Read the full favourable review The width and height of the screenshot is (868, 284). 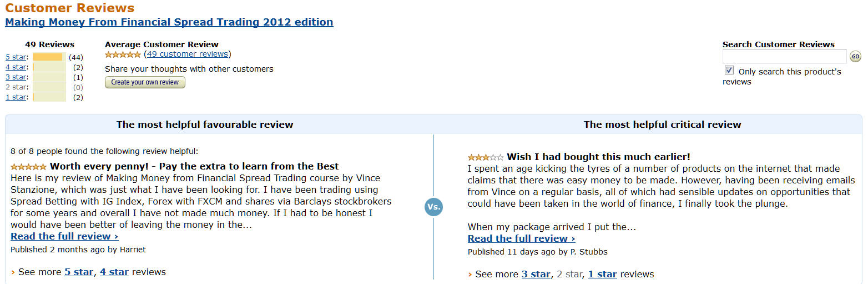[64, 236]
